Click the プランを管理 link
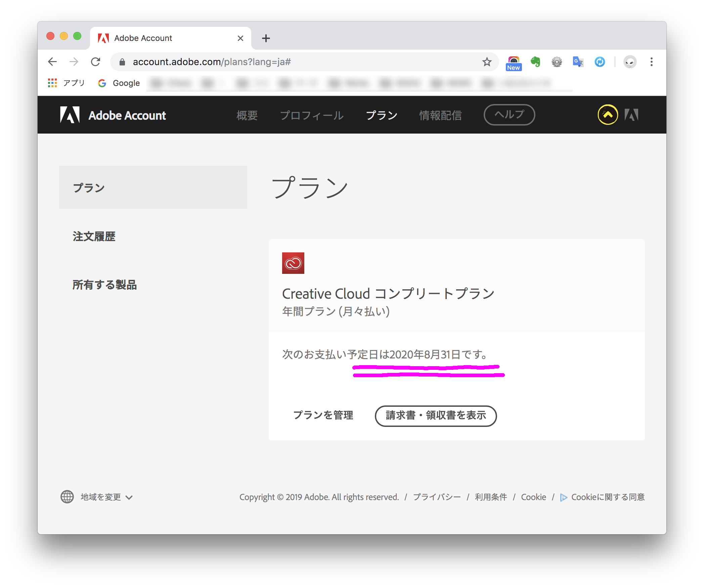 click(x=323, y=415)
